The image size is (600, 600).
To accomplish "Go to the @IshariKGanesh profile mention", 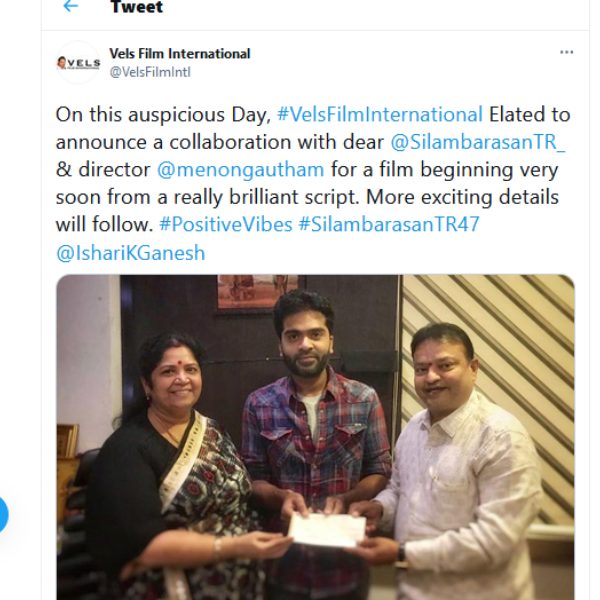I will (x=130, y=252).
